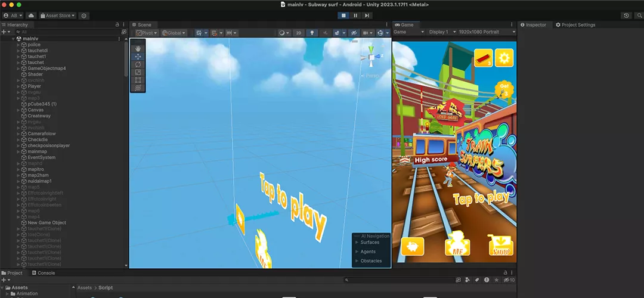Screen dimensions: 644x298
Task: Click the piggy bank button in Game view
Action: pyautogui.click(x=413, y=246)
